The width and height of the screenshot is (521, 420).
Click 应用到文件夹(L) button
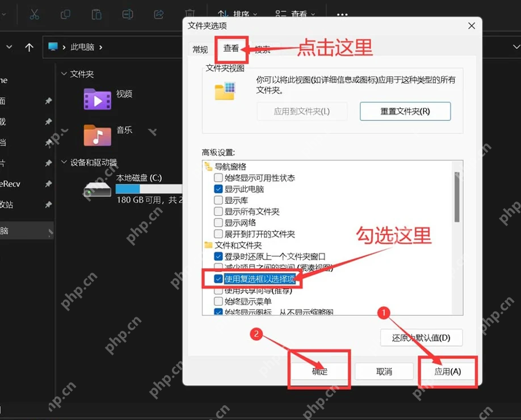click(302, 111)
